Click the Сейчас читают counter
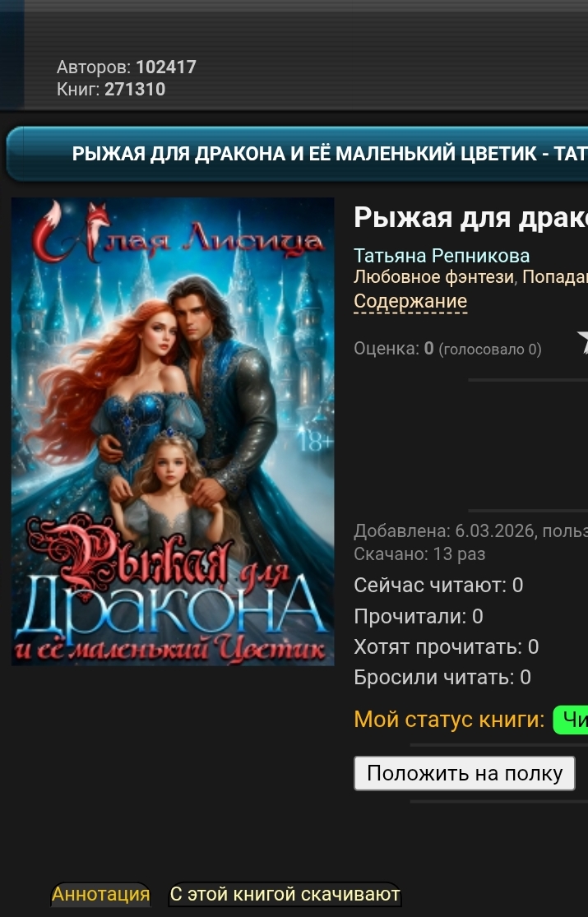588x917 pixels. pyautogui.click(x=438, y=586)
